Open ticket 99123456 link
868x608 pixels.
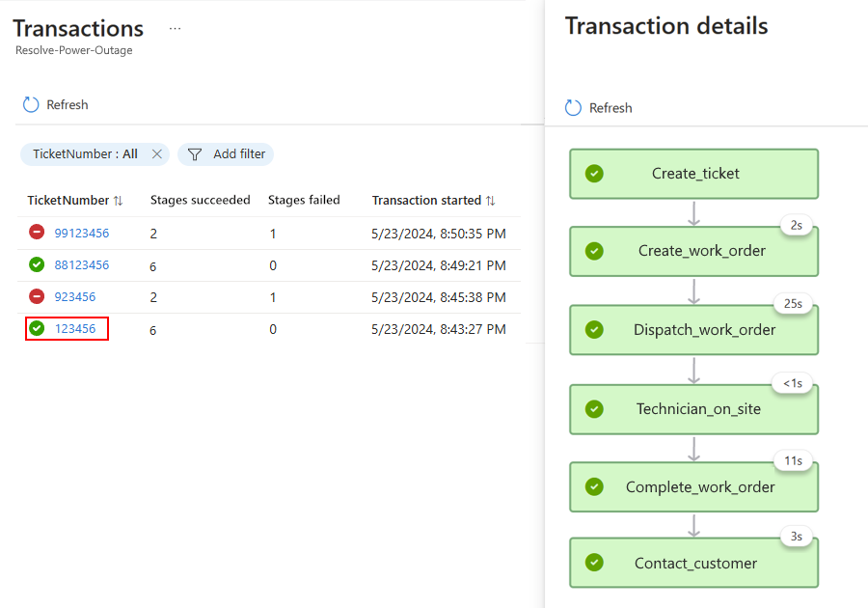click(81, 233)
